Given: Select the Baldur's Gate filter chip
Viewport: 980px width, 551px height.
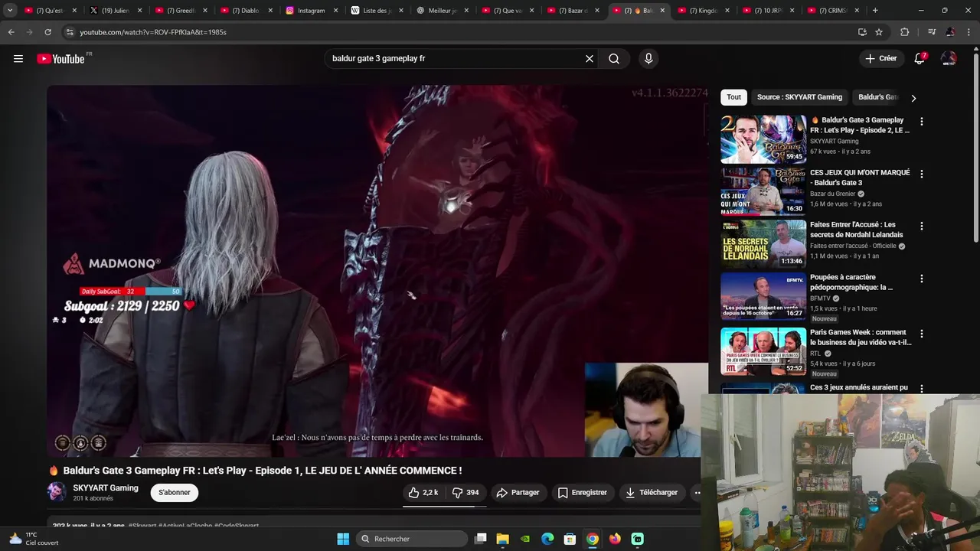Looking at the screenshot, I should click(877, 97).
